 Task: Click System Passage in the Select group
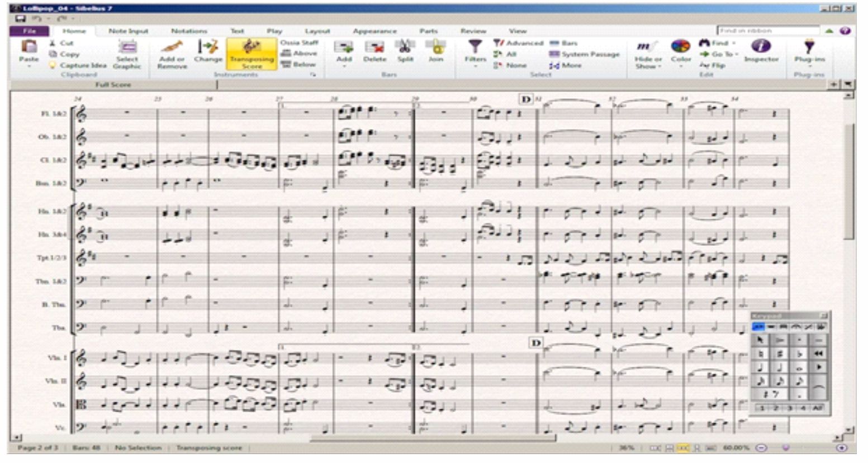[x=584, y=54]
